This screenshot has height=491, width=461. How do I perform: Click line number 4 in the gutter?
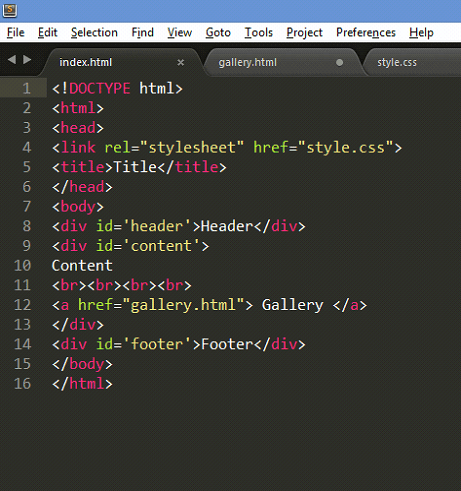pyautogui.click(x=26, y=148)
